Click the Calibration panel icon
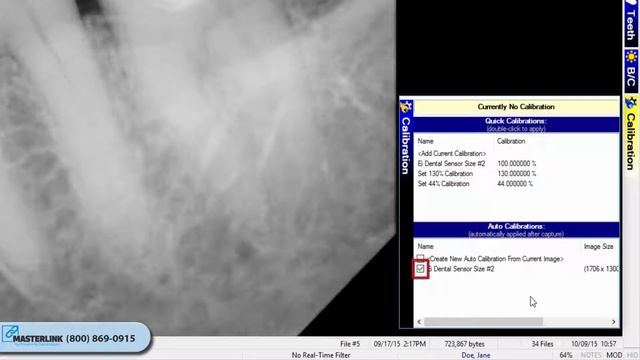Viewport: 640px width, 360px height. tap(406, 107)
